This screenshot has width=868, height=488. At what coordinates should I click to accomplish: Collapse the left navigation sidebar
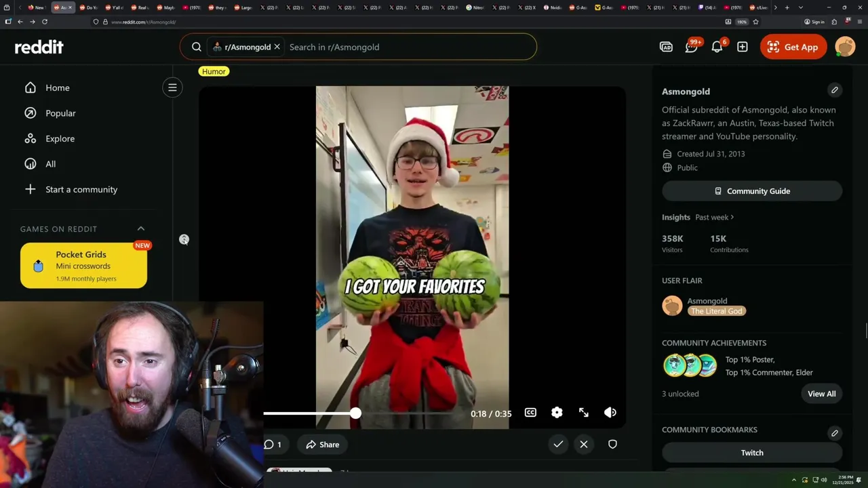(172, 87)
